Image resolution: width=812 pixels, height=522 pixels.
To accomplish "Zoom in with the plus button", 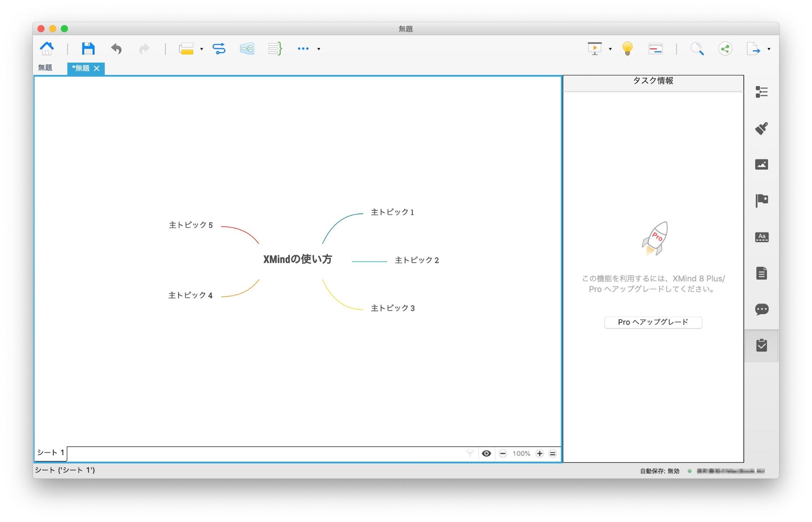I will (539, 453).
